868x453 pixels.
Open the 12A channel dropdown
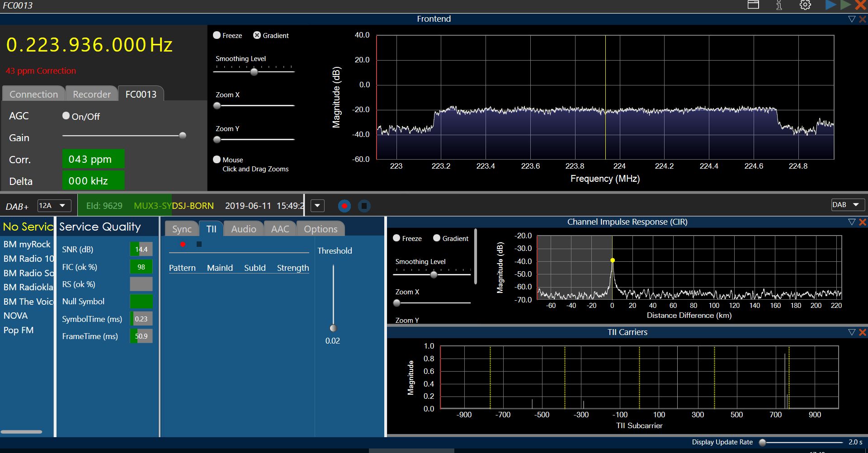54,206
